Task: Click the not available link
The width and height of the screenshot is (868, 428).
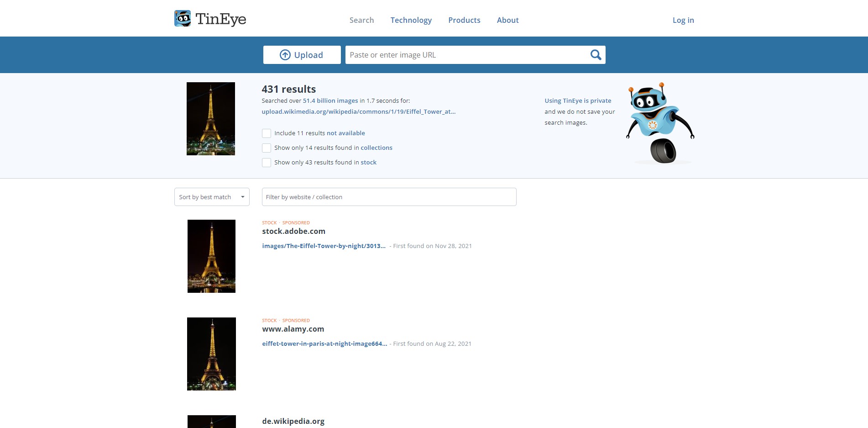Action: point(346,133)
